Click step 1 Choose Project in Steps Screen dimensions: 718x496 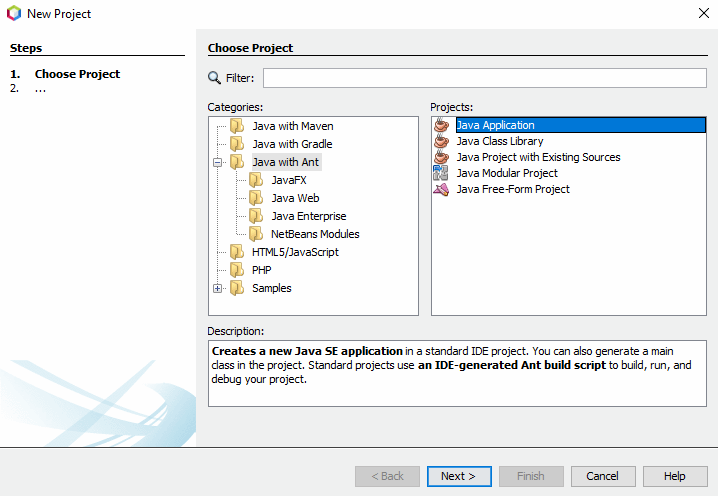click(77, 74)
